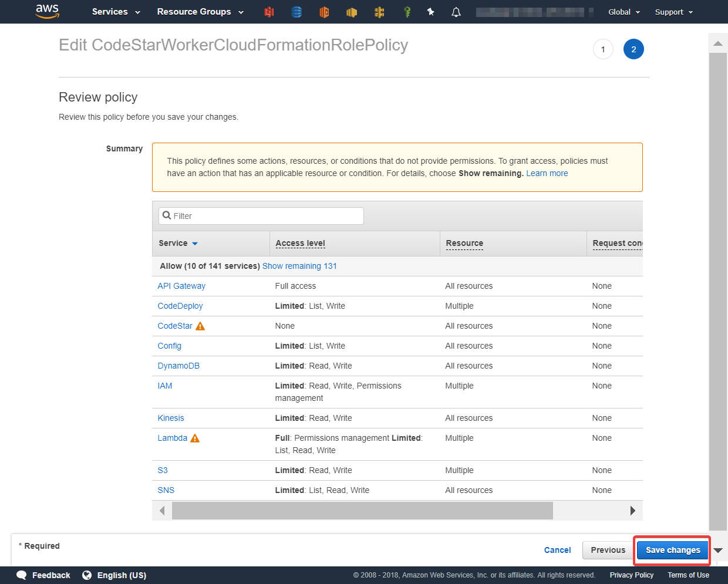Click the page scrollbar down arrow
Viewport: 728px width, 584px height.
pos(718,551)
